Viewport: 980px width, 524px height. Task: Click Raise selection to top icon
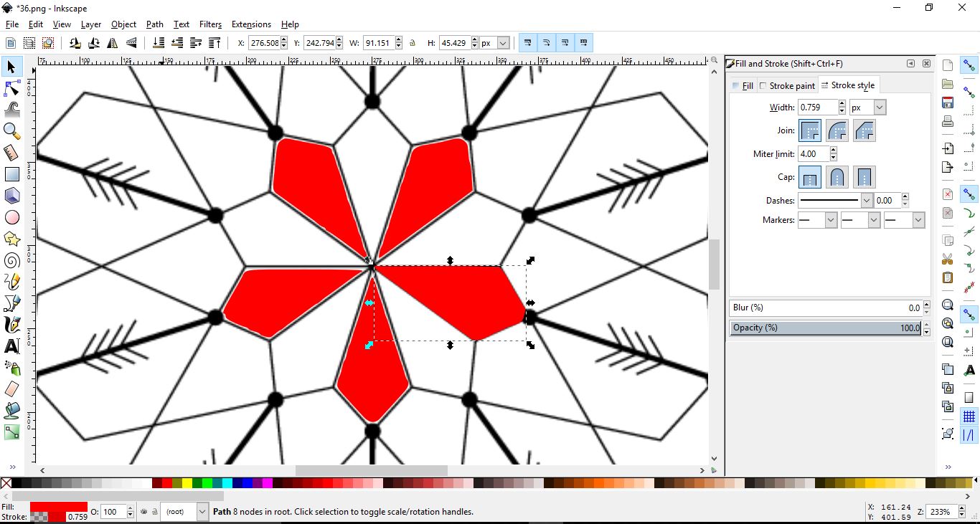215,43
